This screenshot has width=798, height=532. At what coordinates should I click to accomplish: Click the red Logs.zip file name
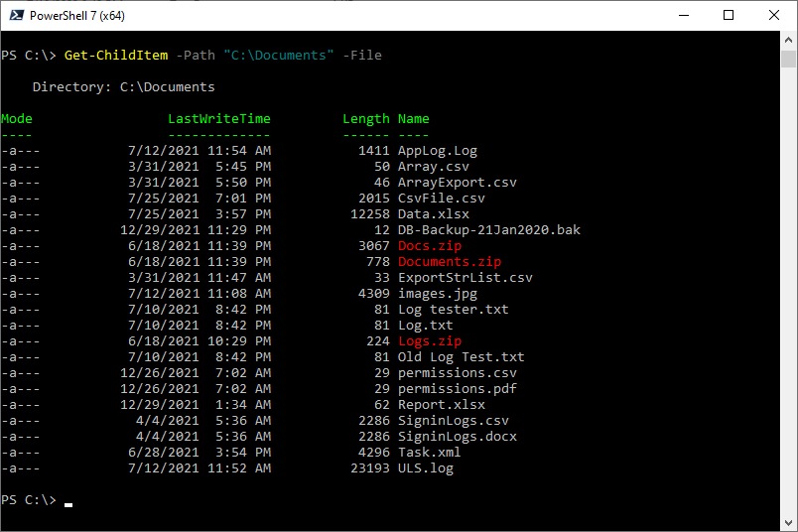coord(430,341)
